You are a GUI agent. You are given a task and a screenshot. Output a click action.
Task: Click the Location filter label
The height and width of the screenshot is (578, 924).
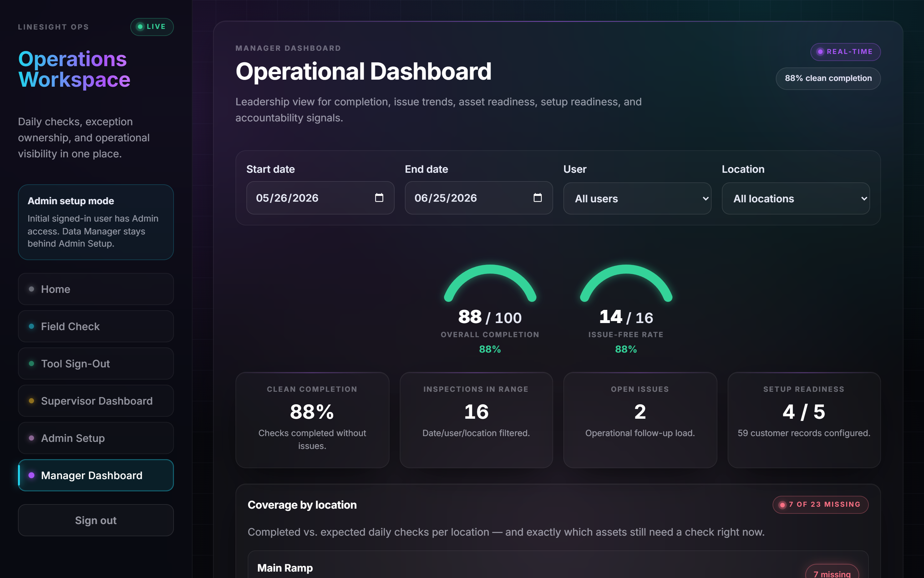coord(743,169)
